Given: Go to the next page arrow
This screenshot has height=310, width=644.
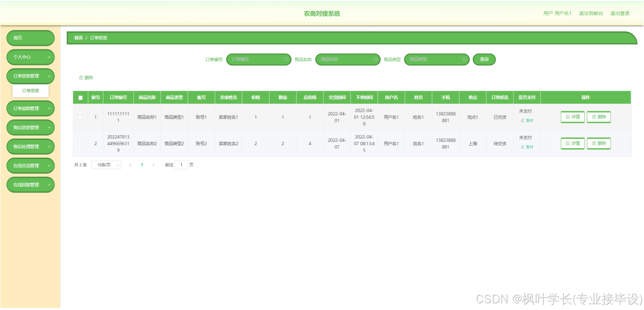Looking at the screenshot, I should coord(154,165).
